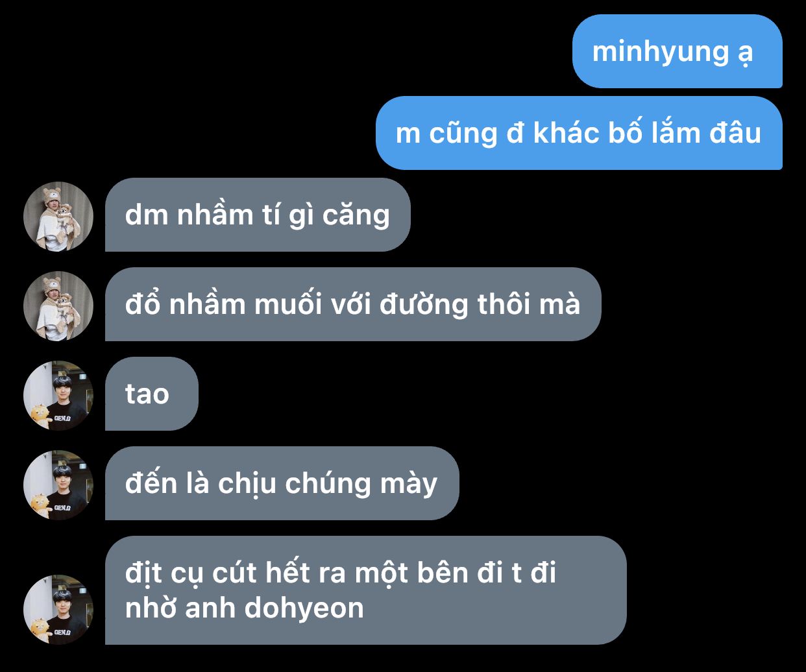The width and height of the screenshot is (806, 672).
Task: Click the word "minhyung" in the blue bubble
Action: tap(661, 53)
